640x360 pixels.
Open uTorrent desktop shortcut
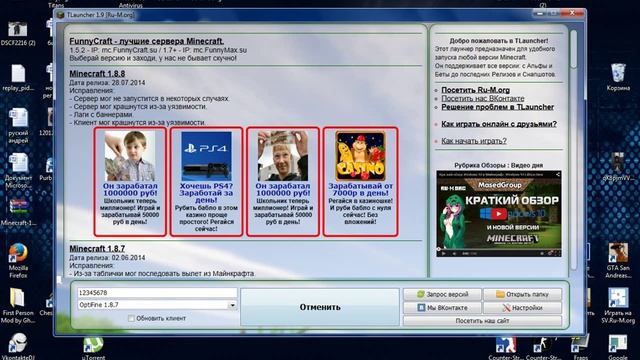tap(93, 348)
